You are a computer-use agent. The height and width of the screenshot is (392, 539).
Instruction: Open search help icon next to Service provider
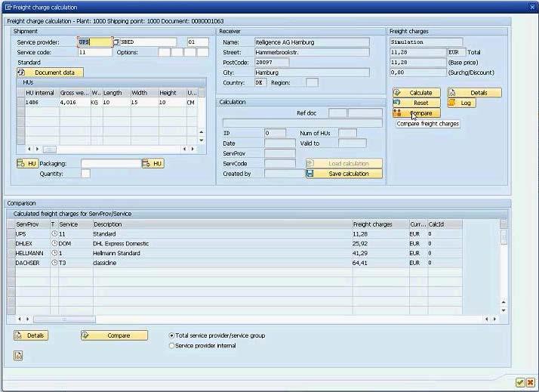point(115,42)
